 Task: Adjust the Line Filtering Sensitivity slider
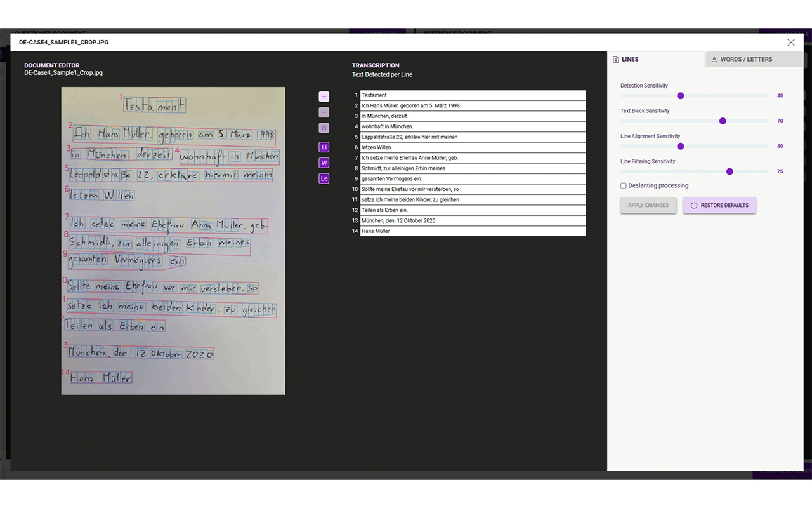730,171
